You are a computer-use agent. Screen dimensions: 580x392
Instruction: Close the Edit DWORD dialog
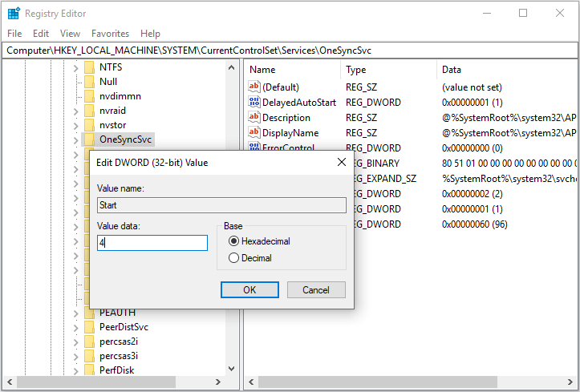(x=341, y=163)
